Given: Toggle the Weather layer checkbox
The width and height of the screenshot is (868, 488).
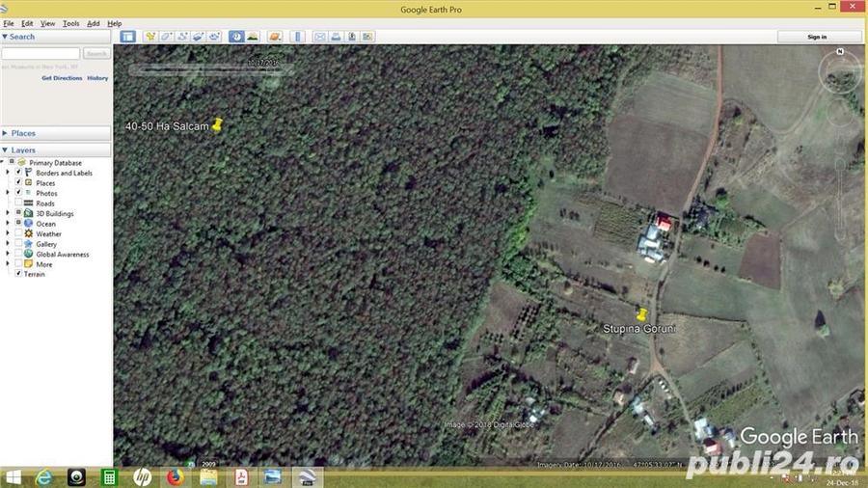Looking at the screenshot, I should coord(18,233).
